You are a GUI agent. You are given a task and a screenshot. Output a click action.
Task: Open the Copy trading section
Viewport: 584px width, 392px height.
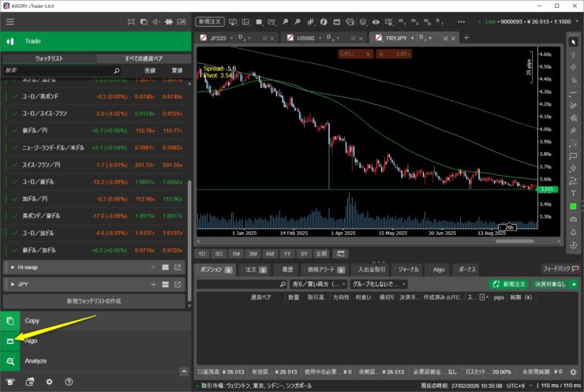(32, 321)
